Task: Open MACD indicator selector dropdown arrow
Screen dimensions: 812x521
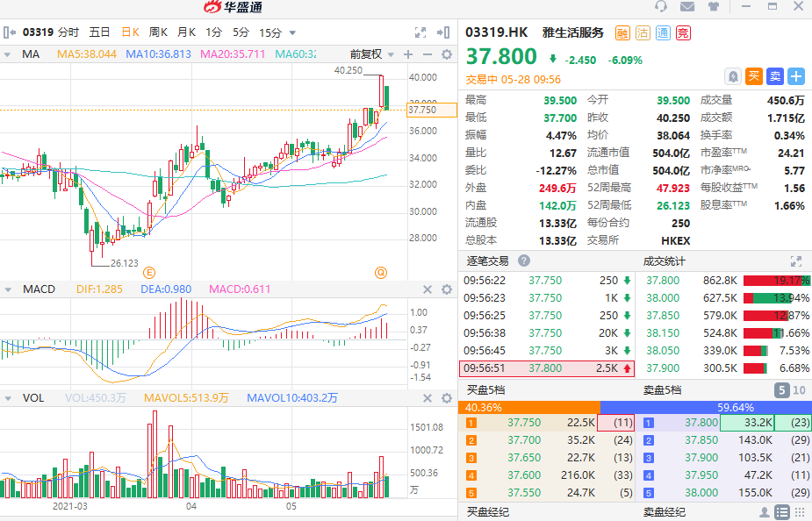Action: (x=9, y=289)
